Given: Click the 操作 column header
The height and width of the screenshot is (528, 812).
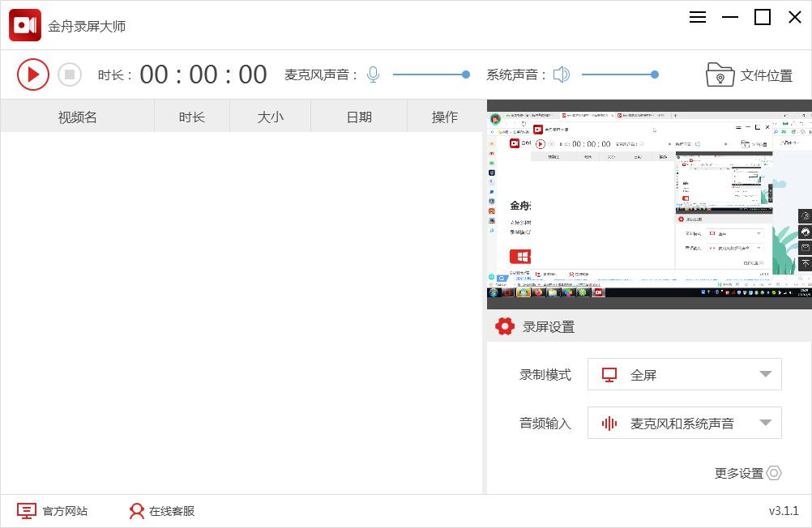Looking at the screenshot, I should click(x=444, y=116).
